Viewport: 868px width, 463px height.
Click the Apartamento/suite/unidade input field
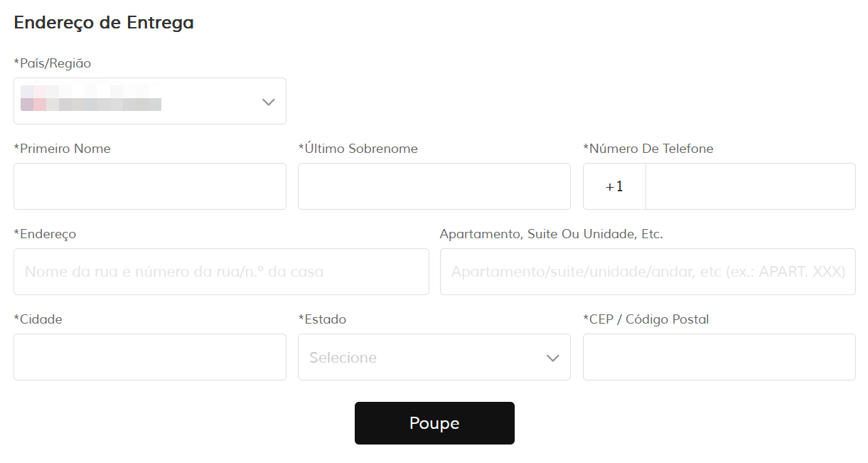[647, 272]
